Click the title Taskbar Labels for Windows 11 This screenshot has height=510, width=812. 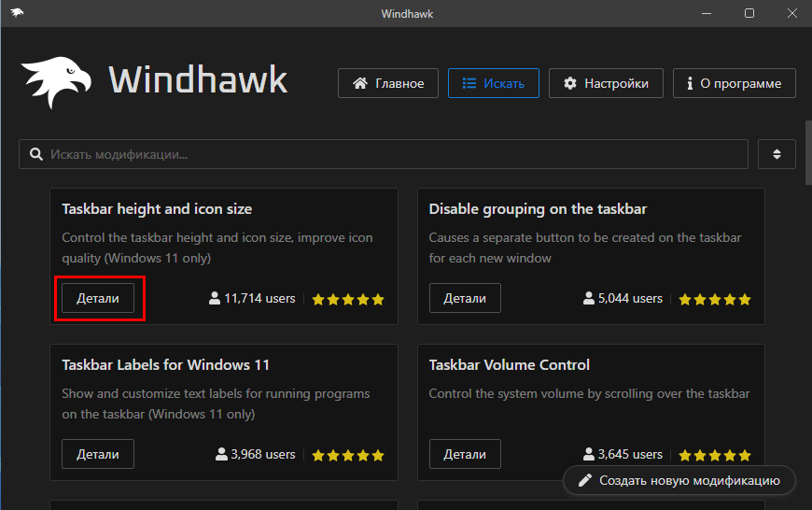point(166,365)
